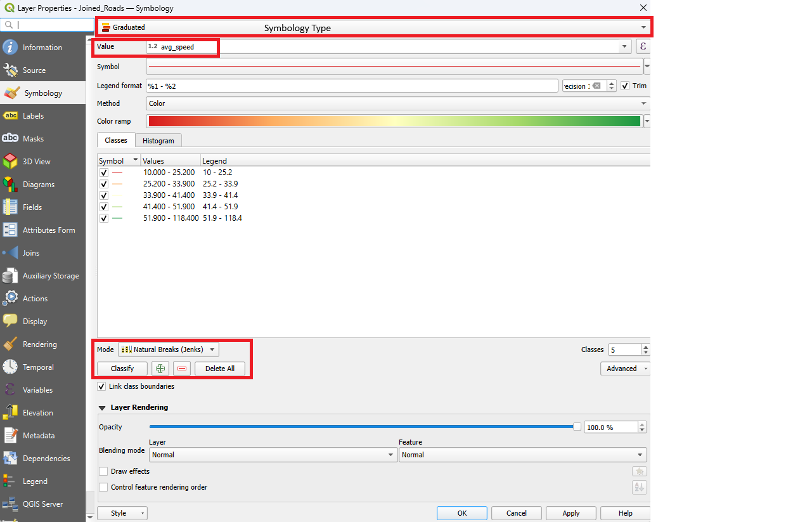Click the Apply button
This screenshot has height=522, width=812.
(570, 513)
